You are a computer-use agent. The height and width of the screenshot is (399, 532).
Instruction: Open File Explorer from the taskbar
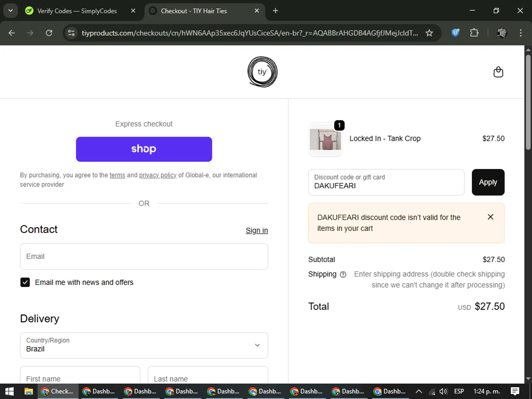point(28,392)
